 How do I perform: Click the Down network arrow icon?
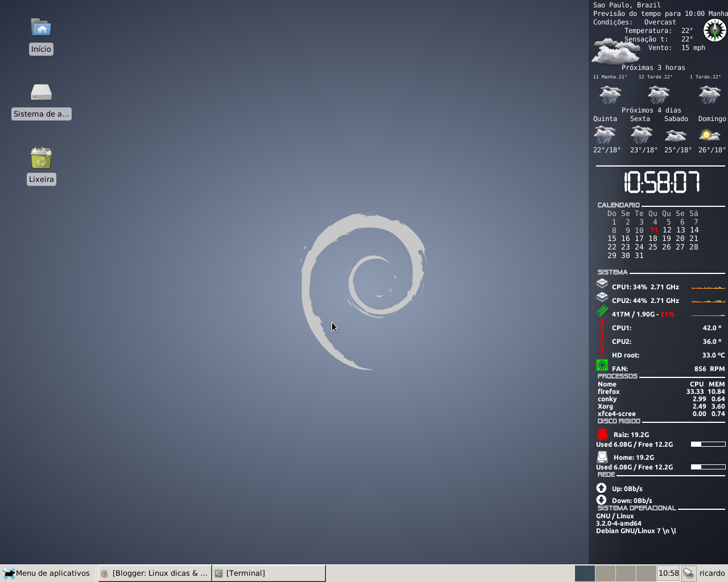pyautogui.click(x=601, y=500)
